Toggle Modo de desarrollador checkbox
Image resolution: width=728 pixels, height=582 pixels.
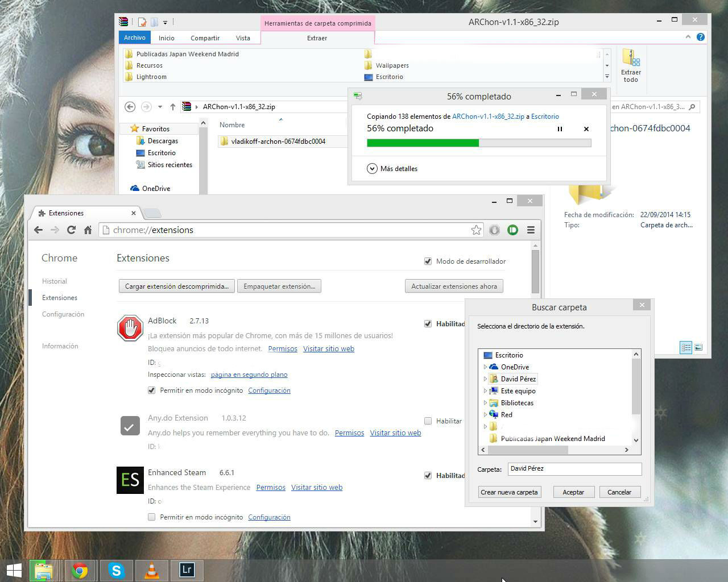click(428, 261)
